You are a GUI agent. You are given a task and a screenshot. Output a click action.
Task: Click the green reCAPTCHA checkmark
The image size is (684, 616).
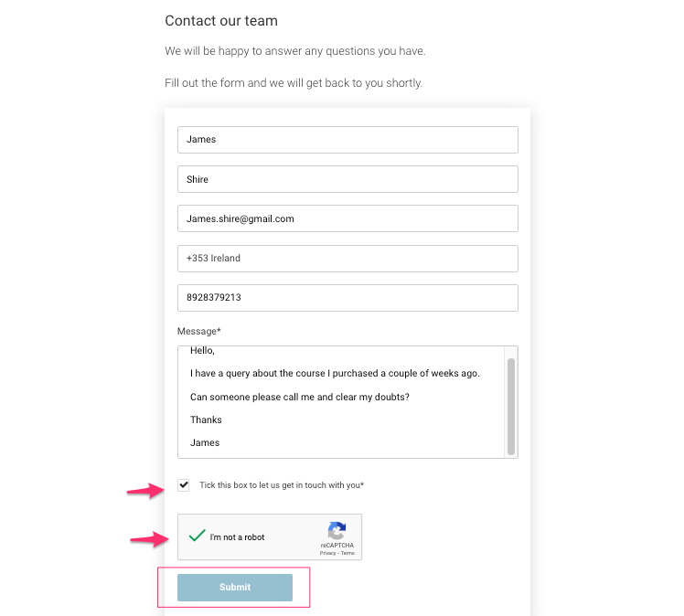(197, 536)
